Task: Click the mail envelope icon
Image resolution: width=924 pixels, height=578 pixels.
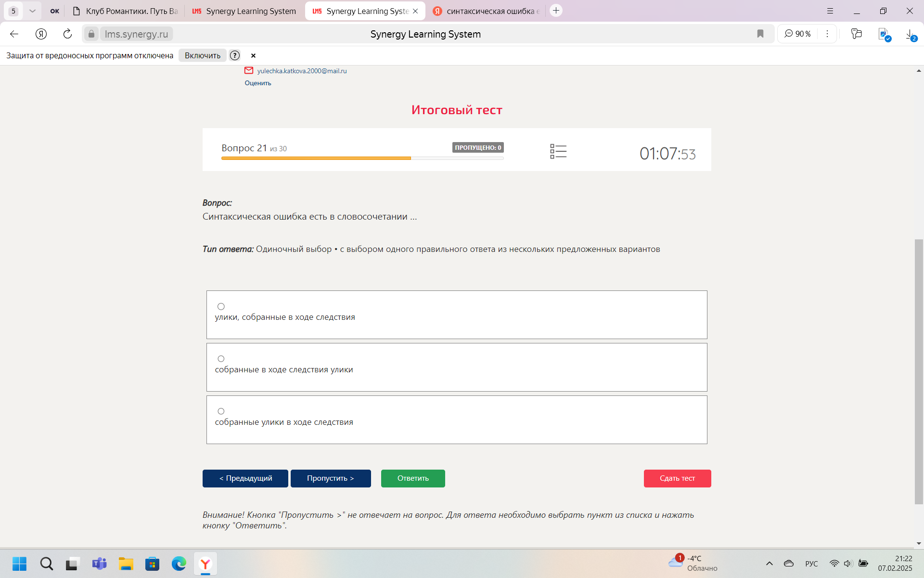Action: (249, 71)
